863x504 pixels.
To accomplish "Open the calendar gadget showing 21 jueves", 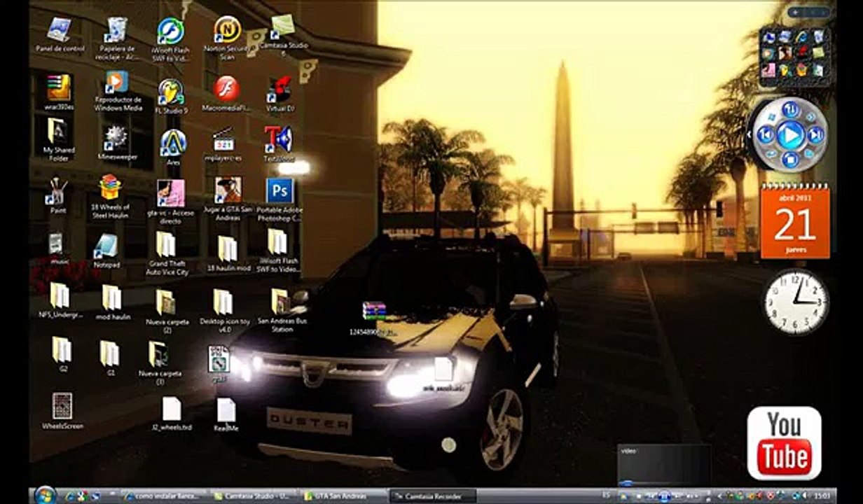I will [x=795, y=222].
